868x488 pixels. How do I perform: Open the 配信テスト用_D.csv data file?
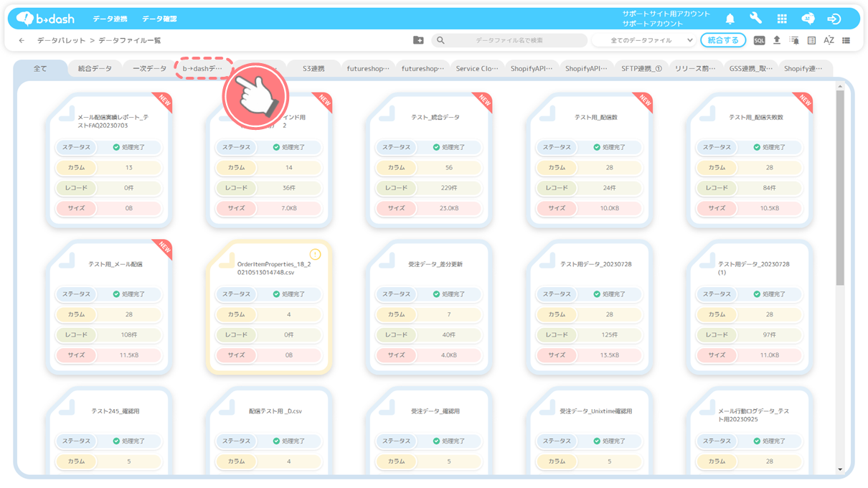pos(269,431)
